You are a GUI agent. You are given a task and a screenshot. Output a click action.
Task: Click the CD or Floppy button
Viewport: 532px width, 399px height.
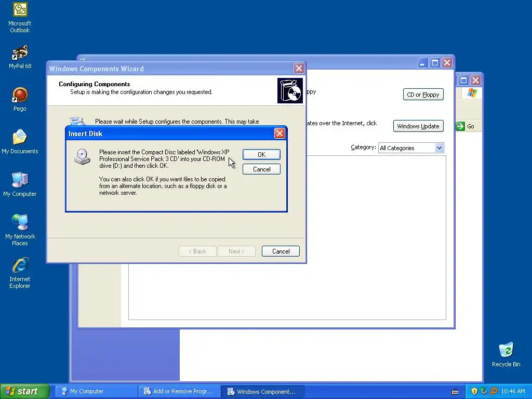pyautogui.click(x=423, y=95)
